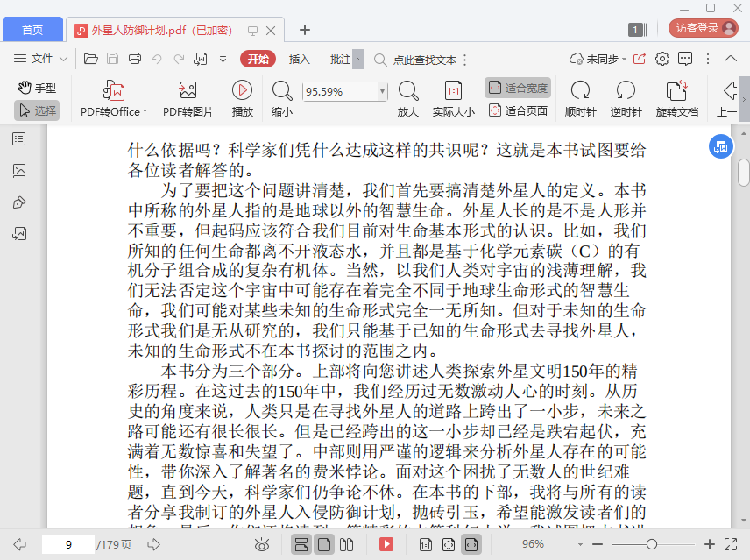Expand more ribbon tabs with the arrow
The height and width of the screenshot is (560, 750).
(x=357, y=60)
